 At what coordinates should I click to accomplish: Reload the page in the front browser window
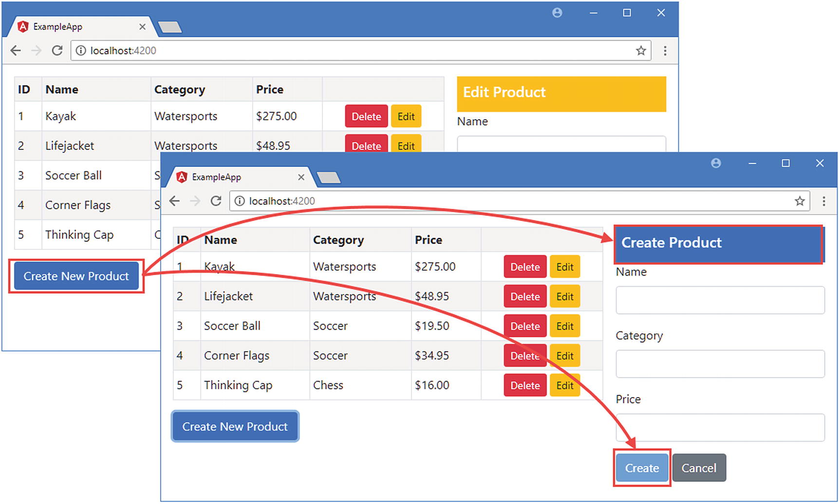pyautogui.click(x=216, y=201)
